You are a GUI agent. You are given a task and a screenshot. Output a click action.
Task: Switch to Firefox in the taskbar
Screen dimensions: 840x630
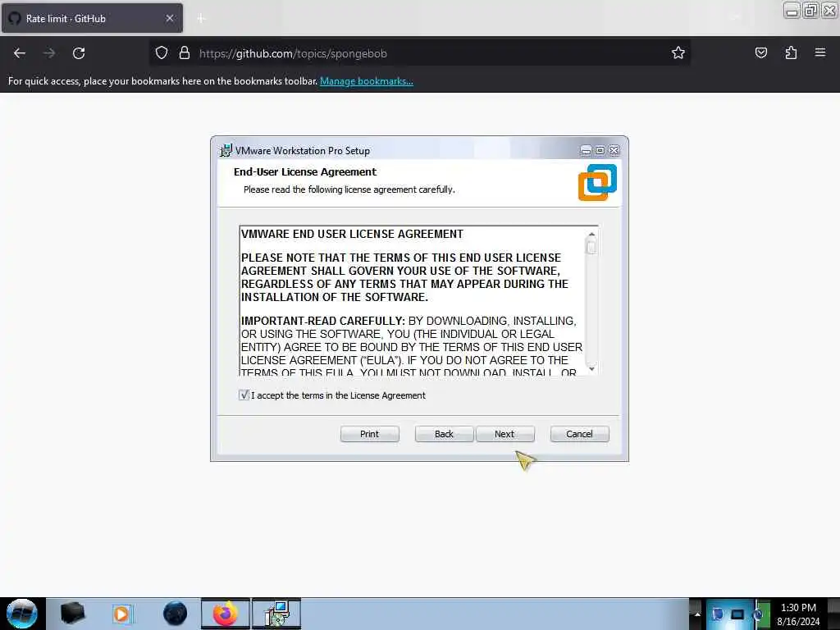click(x=226, y=614)
